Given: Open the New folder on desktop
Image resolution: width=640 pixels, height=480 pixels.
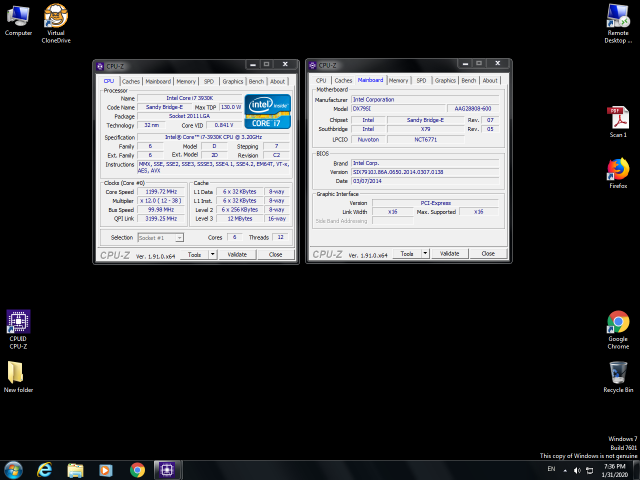Looking at the screenshot, I should tap(18, 377).
